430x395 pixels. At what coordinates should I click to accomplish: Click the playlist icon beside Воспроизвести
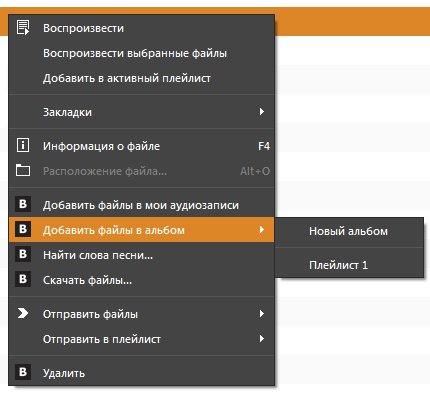(x=23, y=28)
